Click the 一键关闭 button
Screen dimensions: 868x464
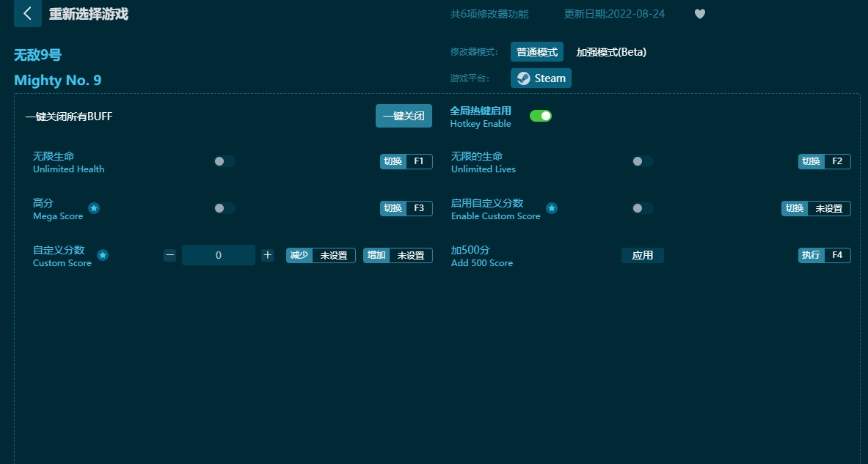point(404,116)
